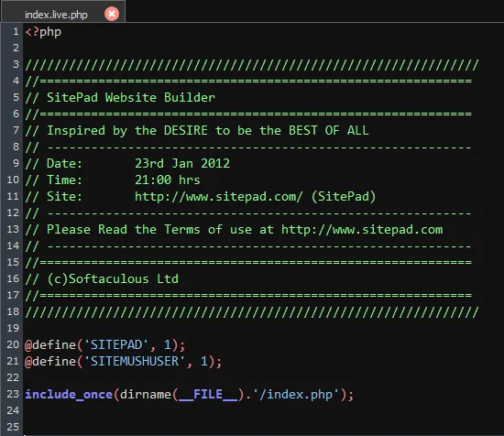
Task: Click '@define' on the SITEMUSHUSER line
Action: tap(50, 361)
